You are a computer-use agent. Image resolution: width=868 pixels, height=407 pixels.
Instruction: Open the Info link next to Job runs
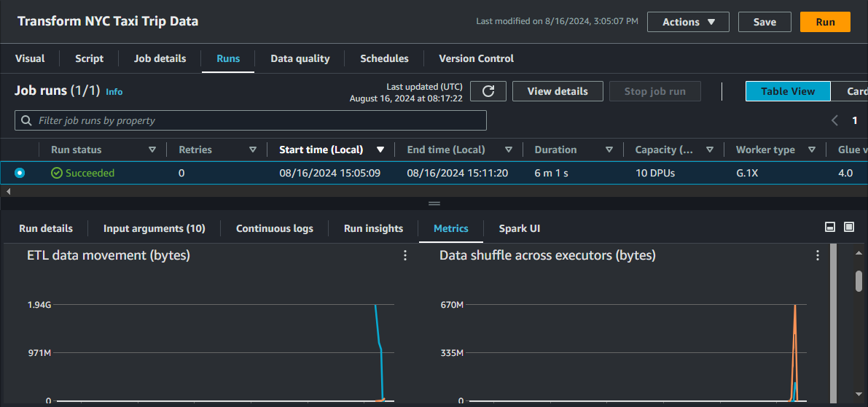tap(114, 92)
